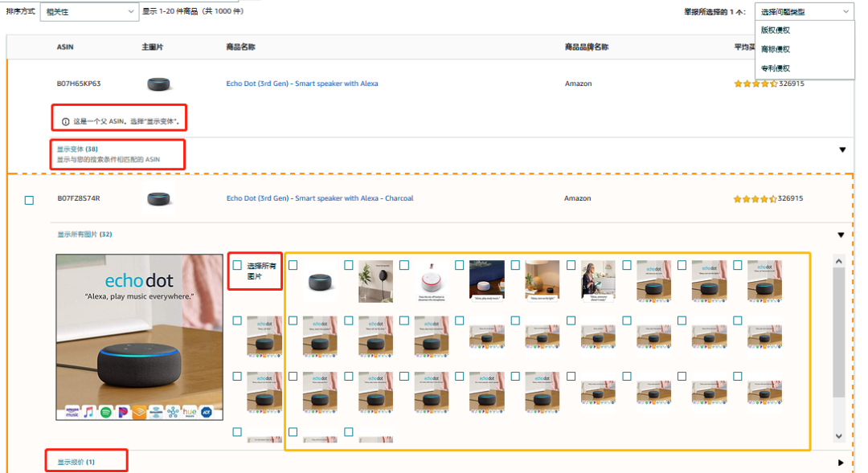This screenshot has width=868, height=473.
Task: Toggle the triangle arrow on the 显示所有图片 row
Action: [841, 235]
